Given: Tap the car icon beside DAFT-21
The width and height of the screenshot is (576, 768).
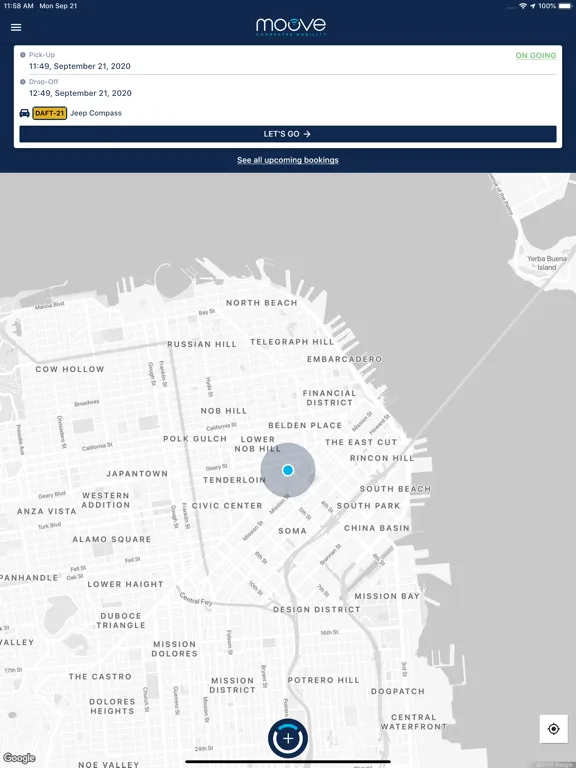Looking at the screenshot, I should coord(24,113).
